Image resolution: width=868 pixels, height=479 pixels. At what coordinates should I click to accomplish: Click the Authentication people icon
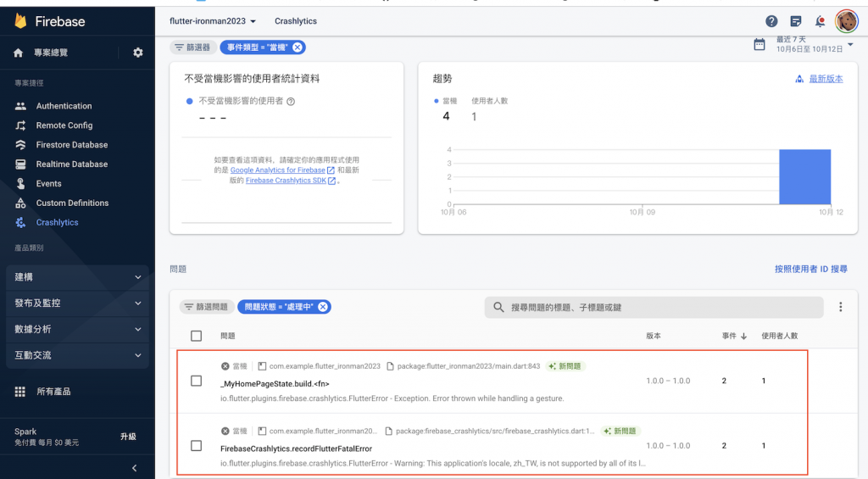[20, 106]
